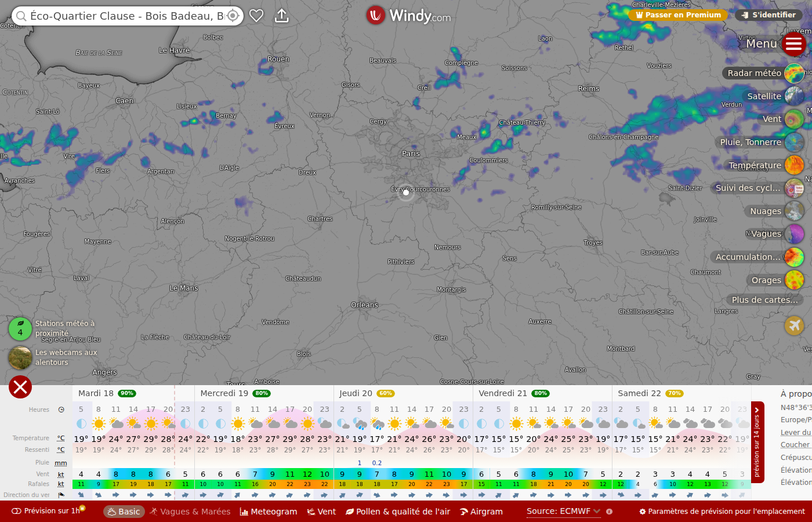Choose the Accumulation layer icon
This screenshot has height=522, width=812.
tap(794, 257)
